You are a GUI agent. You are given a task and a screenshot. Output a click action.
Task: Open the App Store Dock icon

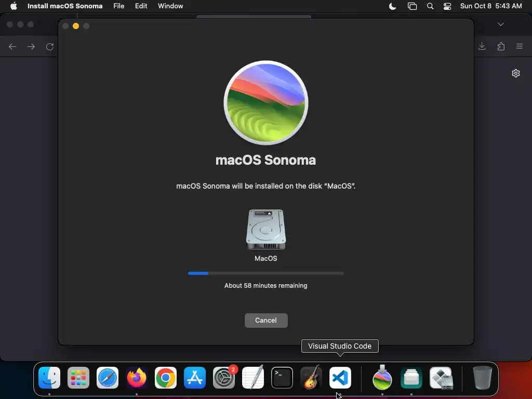click(x=195, y=377)
